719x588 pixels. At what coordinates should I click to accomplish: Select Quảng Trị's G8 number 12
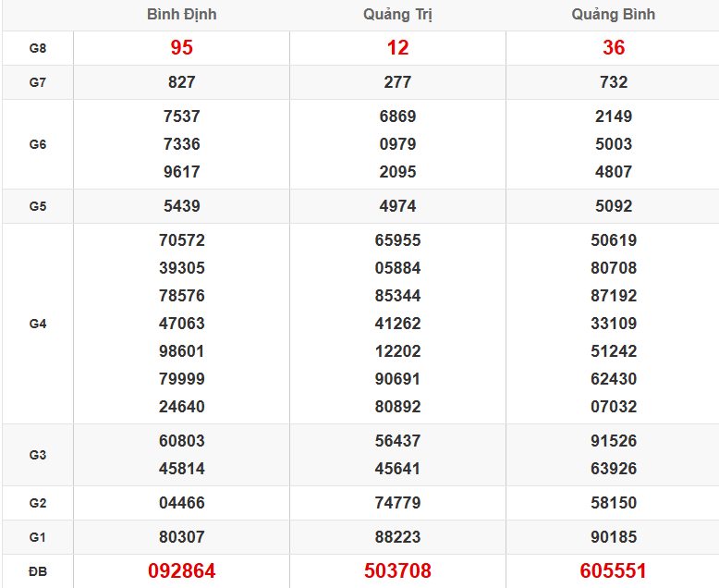click(x=397, y=48)
